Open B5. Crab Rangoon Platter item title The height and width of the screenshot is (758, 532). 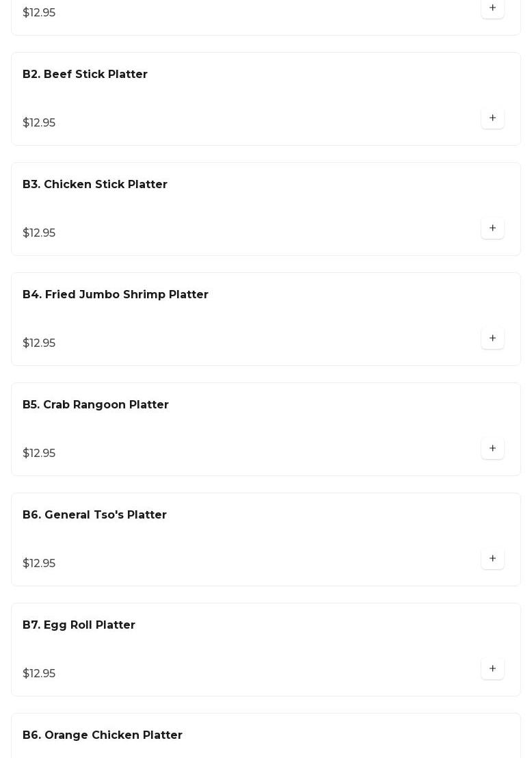coord(96,405)
